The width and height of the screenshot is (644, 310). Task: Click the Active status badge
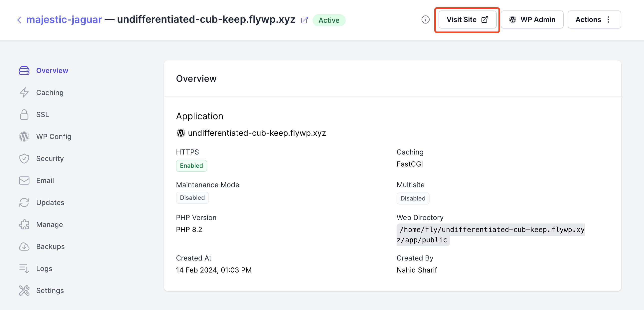(329, 20)
